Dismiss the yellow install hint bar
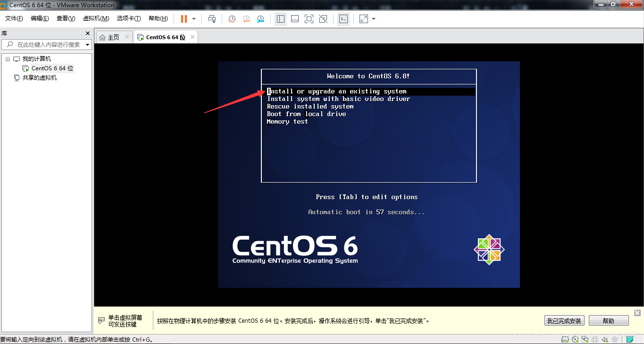The width and height of the screenshot is (644, 344). (637, 313)
